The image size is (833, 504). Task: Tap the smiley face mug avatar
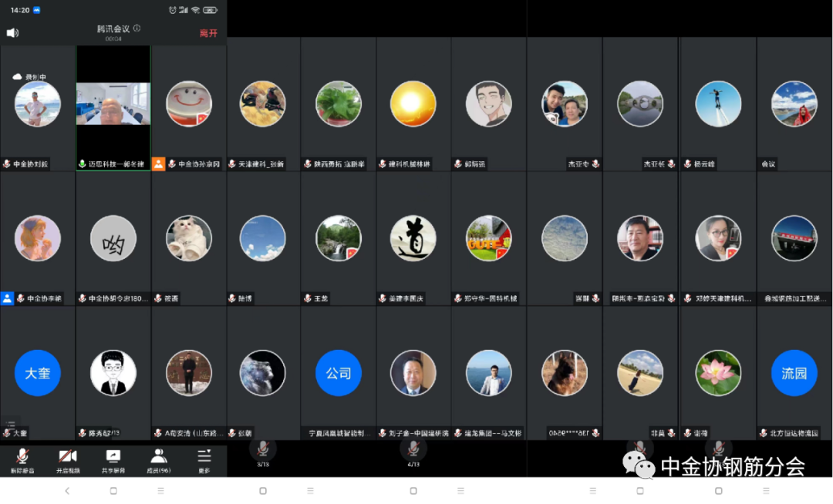coord(189,103)
